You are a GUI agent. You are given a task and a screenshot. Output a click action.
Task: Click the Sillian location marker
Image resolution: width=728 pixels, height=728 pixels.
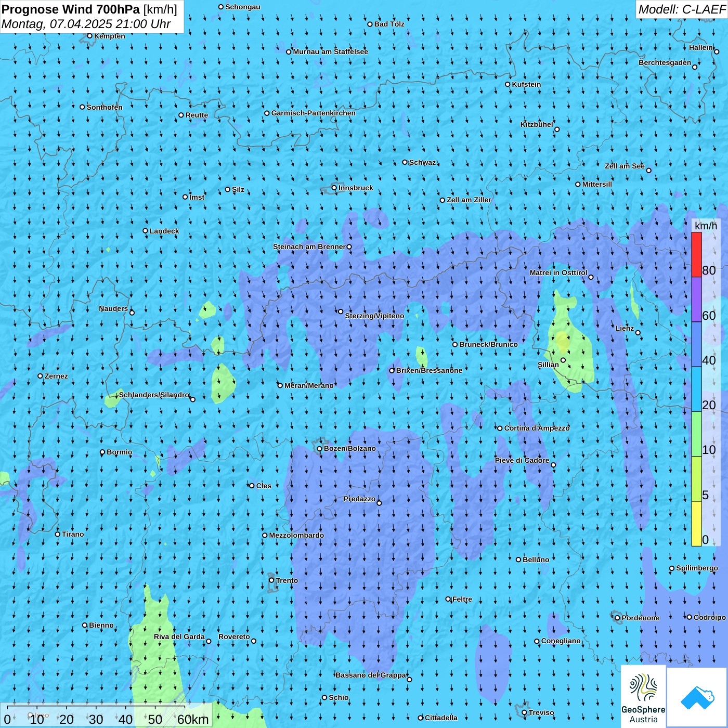tap(563, 360)
